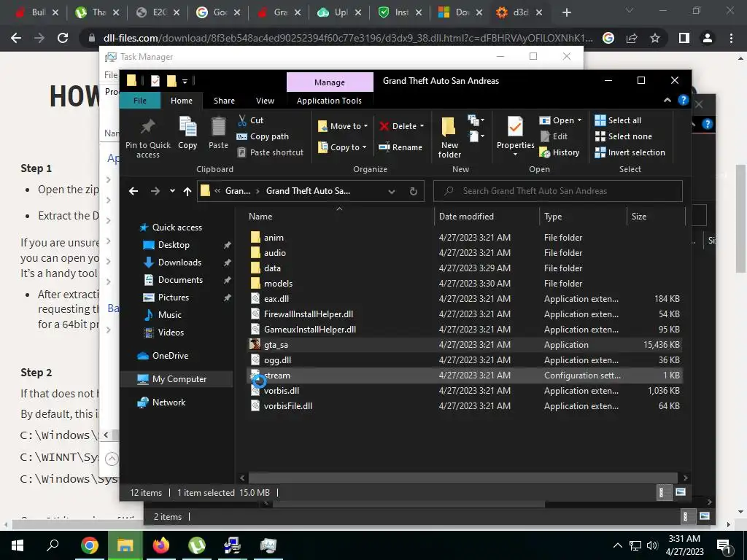The height and width of the screenshot is (560, 747).
Task: Click Copy path in Clipboard group
Action: 263,136
